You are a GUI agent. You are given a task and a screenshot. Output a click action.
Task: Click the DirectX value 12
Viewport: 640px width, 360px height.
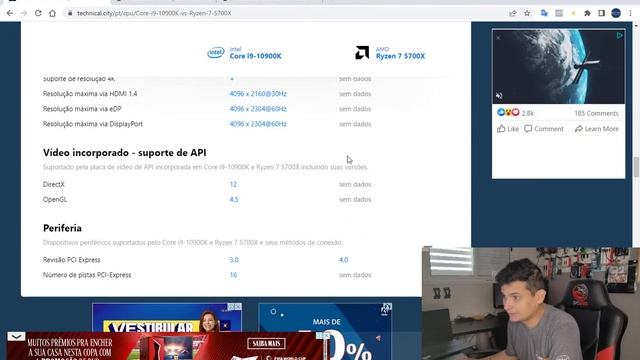tap(233, 184)
